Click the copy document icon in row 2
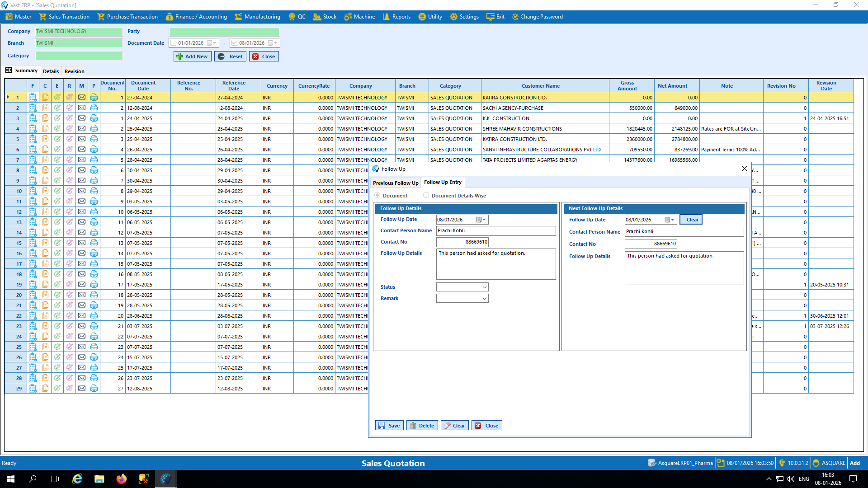The width and height of the screenshot is (868, 488). [45, 108]
